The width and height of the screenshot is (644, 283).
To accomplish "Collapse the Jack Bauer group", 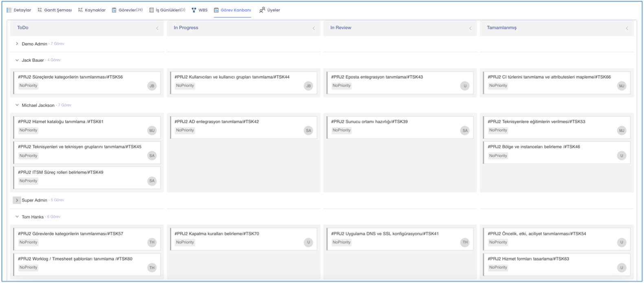I will 17,60.
